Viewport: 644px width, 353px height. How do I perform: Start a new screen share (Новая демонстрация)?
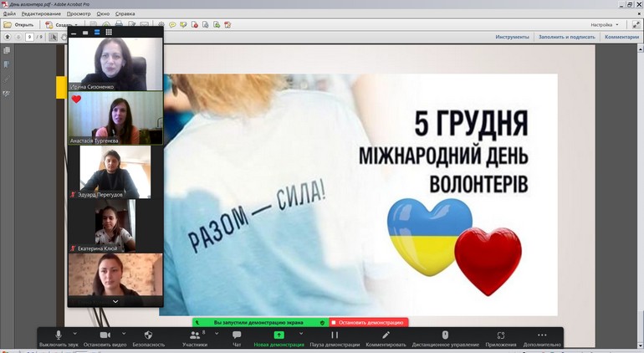pyautogui.click(x=279, y=339)
